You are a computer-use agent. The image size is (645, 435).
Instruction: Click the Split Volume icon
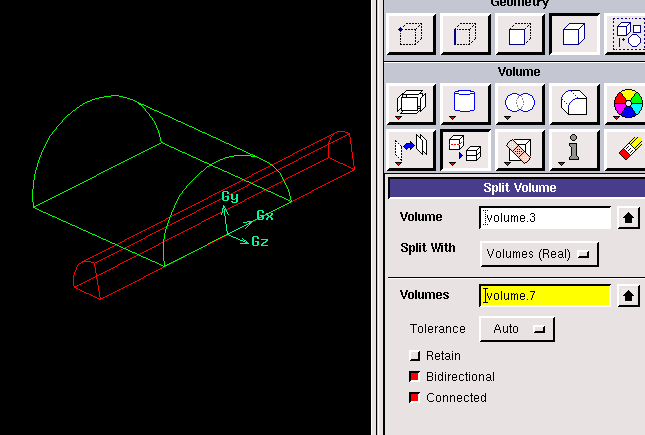(464, 150)
